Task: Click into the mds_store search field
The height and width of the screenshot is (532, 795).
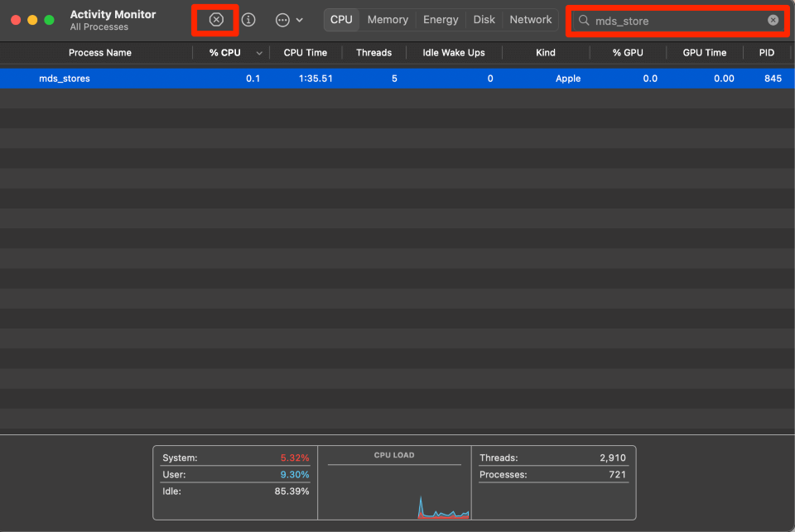Action: [x=675, y=21]
